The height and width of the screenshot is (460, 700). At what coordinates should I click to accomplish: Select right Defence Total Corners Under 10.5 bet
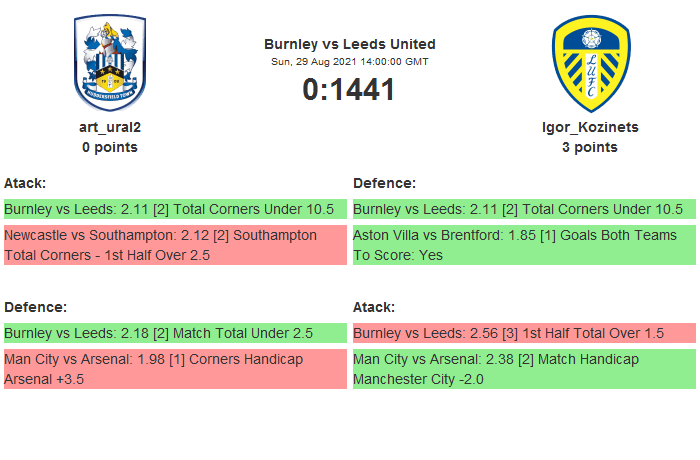pos(524,209)
